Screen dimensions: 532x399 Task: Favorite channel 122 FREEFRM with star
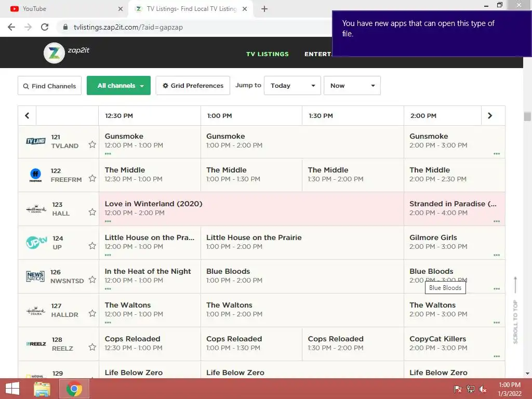pyautogui.click(x=92, y=178)
